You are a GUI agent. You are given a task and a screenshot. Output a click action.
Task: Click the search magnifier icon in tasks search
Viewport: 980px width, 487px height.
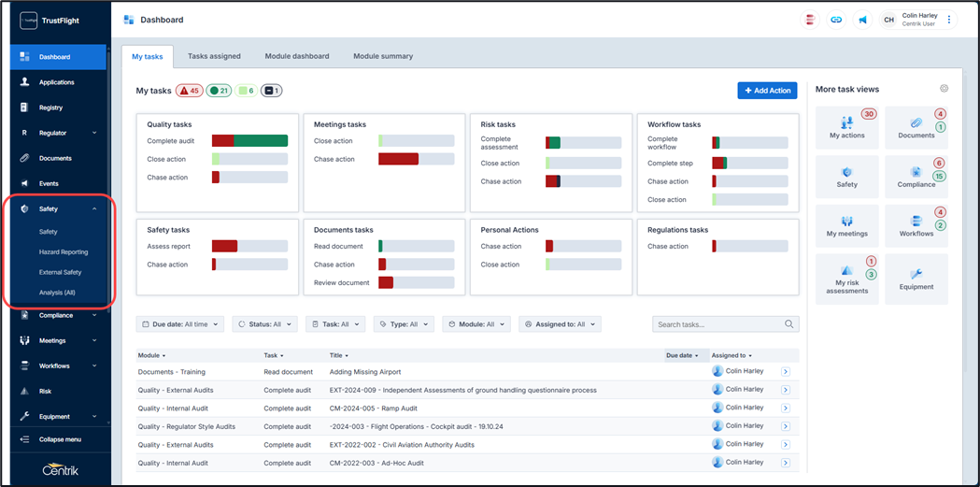point(790,324)
